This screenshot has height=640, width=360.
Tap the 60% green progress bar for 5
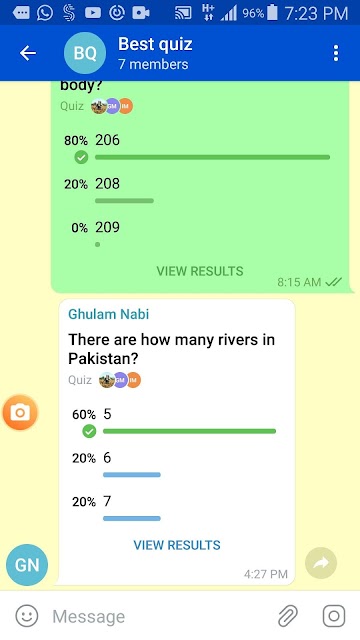189,431
